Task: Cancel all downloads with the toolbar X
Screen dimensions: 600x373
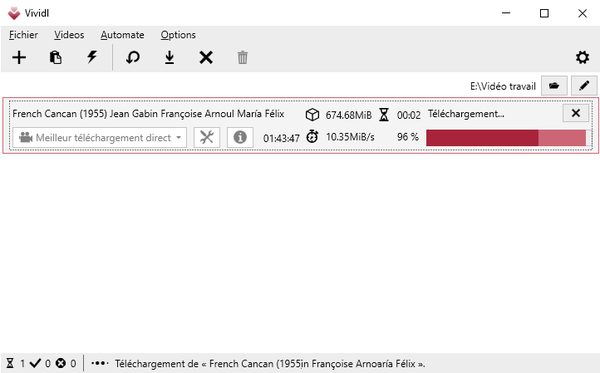Action: click(206, 58)
